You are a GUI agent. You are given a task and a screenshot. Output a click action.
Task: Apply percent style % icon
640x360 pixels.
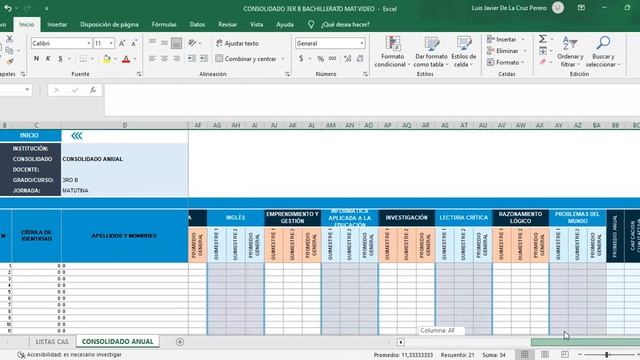point(320,59)
